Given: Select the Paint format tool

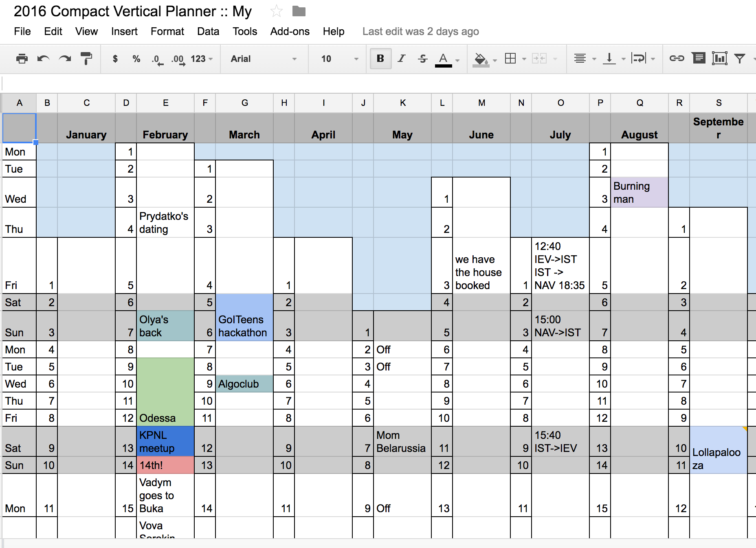Looking at the screenshot, I should (x=86, y=59).
